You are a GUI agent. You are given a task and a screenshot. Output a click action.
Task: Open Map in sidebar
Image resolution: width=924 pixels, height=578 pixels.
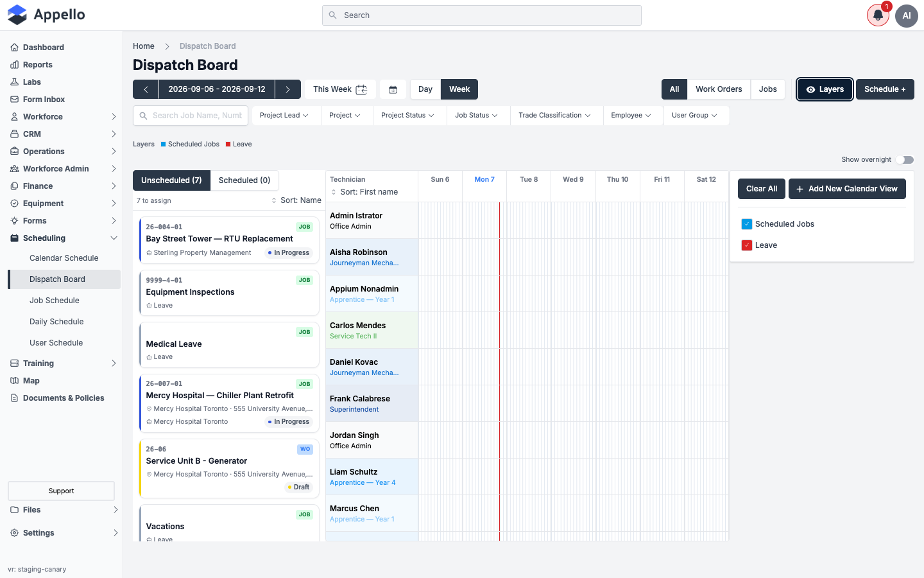click(x=31, y=381)
